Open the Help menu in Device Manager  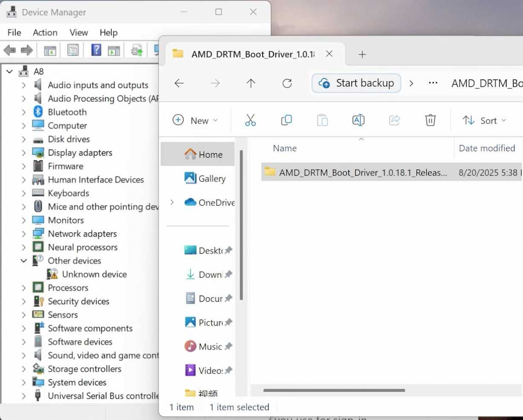(109, 32)
